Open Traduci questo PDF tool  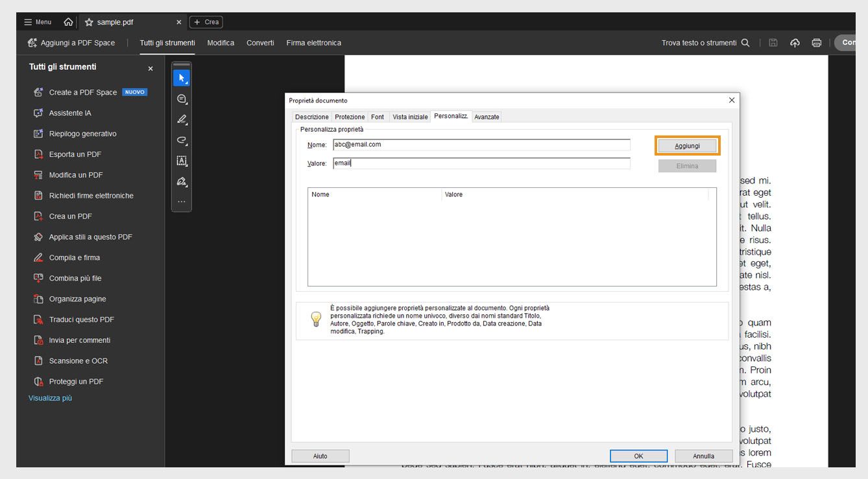point(73,320)
